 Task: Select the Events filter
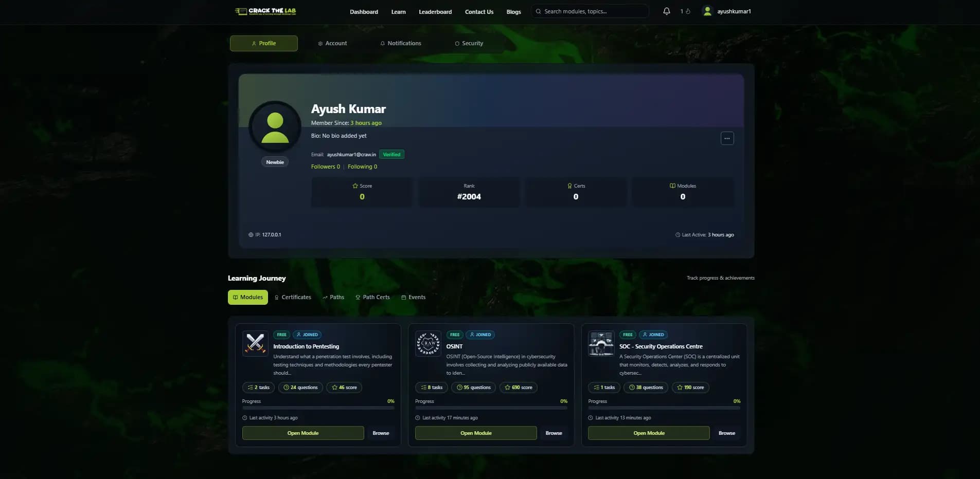[x=414, y=297]
